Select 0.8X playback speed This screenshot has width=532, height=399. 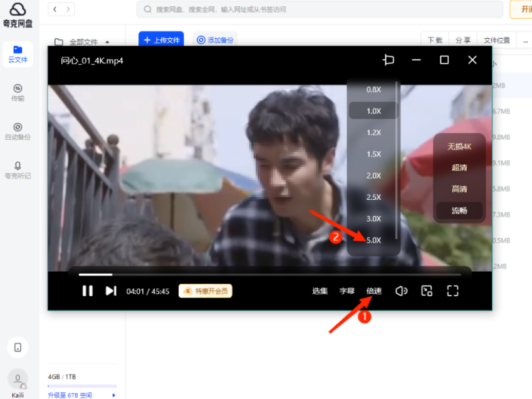[x=373, y=90]
